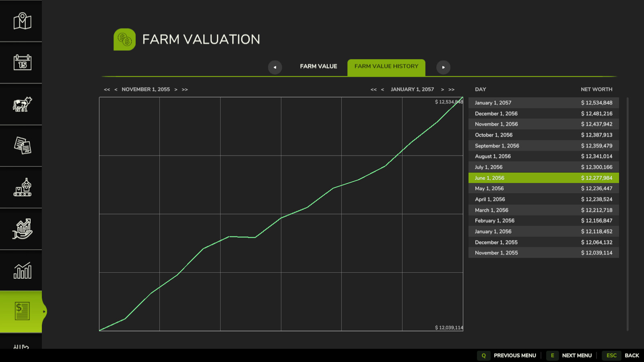Click the January 1, 2057 end date label
This screenshot has width=644, height=362.
click(412, 89)
